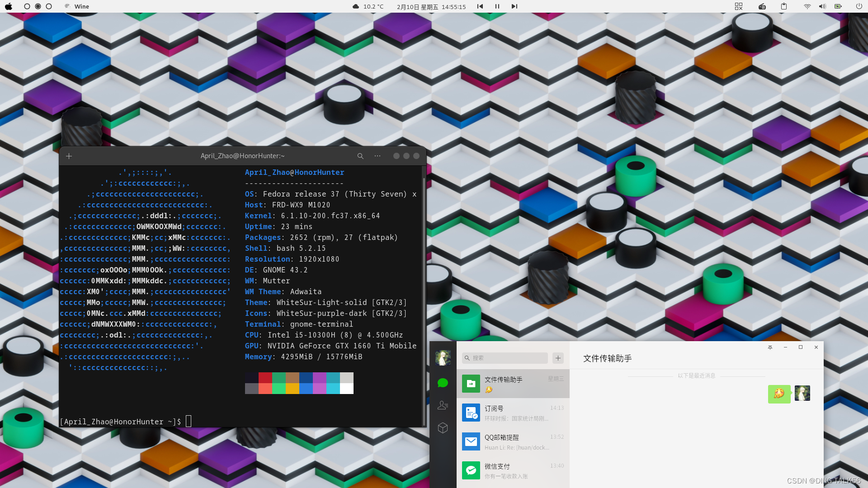This screenshot has height=488, width=868.
Task: Open the WeChat contacts icon
Action: point(443,405)
